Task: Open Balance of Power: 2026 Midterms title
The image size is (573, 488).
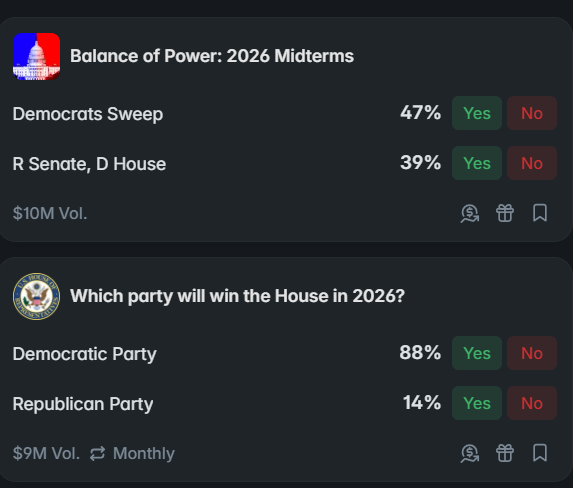Action: coord(212,56)
